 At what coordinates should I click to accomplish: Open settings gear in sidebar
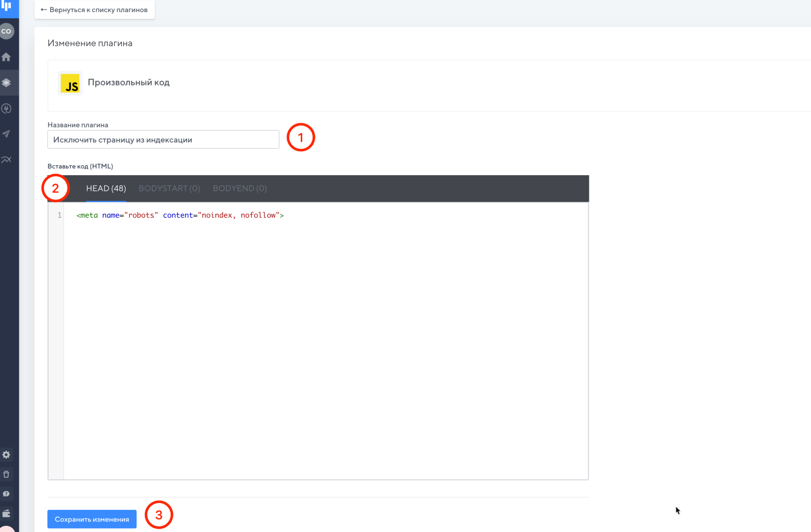click(x=6, y=455)
